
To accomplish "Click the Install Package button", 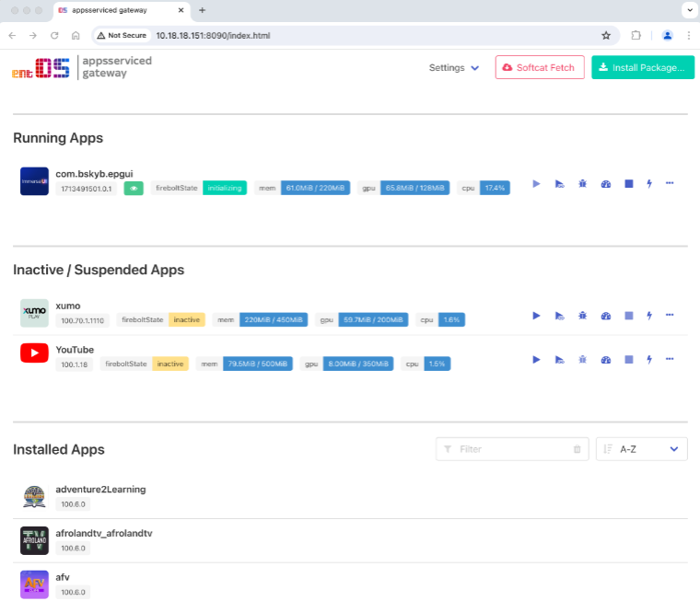I will tap(643, 67).
